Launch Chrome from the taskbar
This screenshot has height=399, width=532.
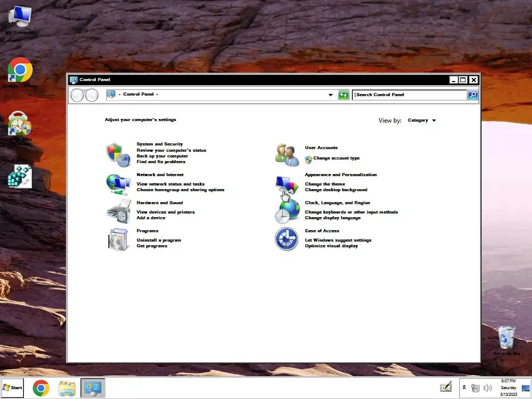(x=41, y=388)
